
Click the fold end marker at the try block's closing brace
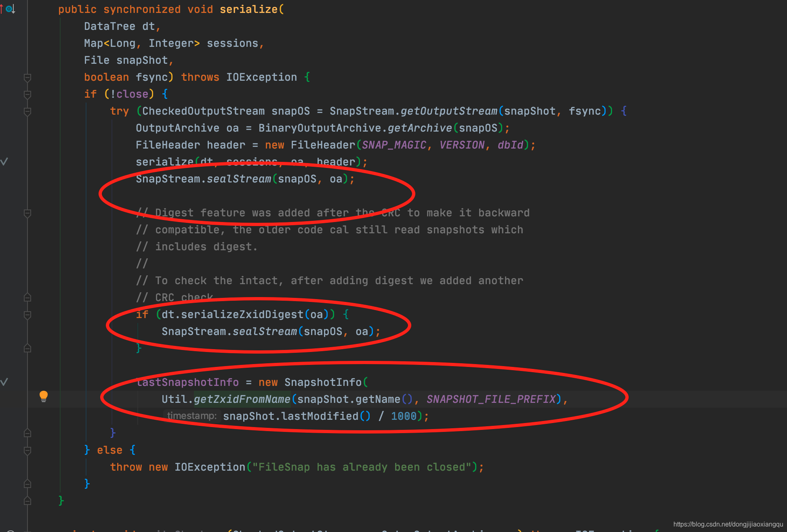point(27,433)
